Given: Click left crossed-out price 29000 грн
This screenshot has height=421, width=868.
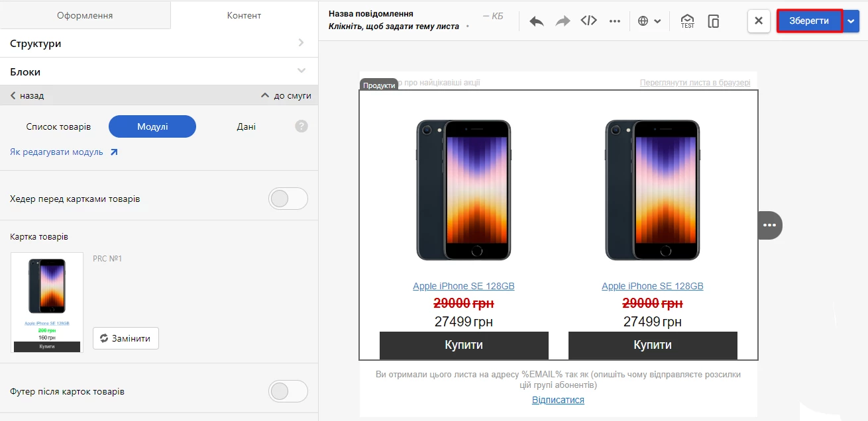Looking at the screenshot, I should (464, 303).
